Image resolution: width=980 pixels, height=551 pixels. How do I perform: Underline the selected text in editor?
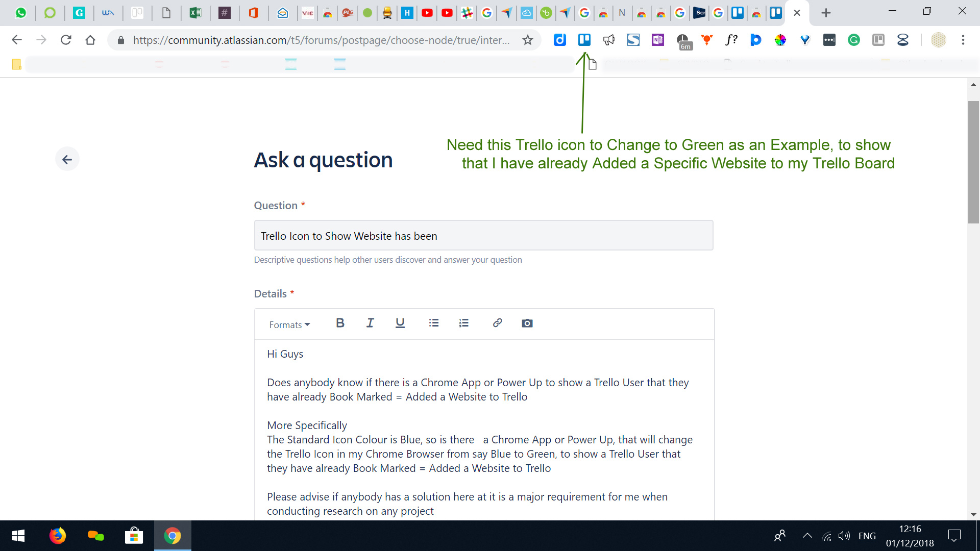400,323
